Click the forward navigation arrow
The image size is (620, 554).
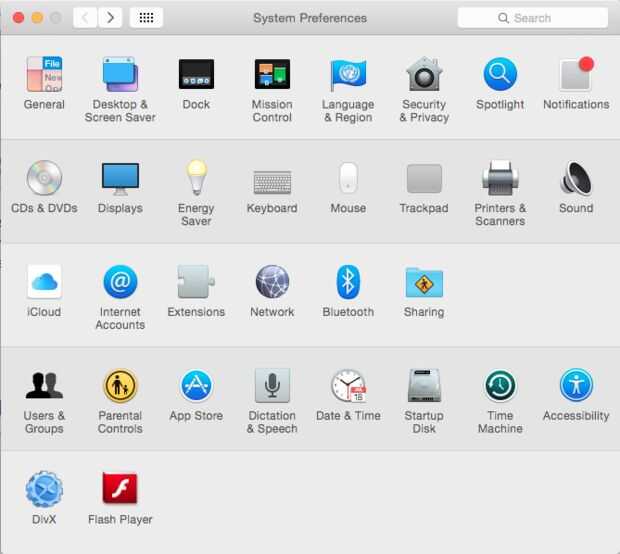click(110, 17)
